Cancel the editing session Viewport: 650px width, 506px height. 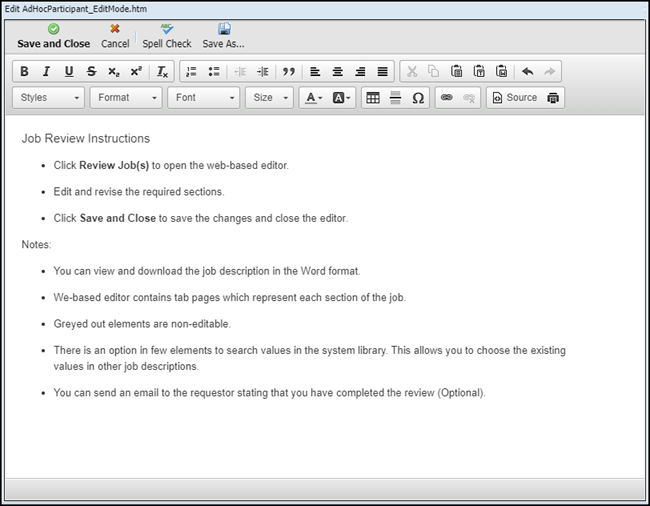[115, 36]
